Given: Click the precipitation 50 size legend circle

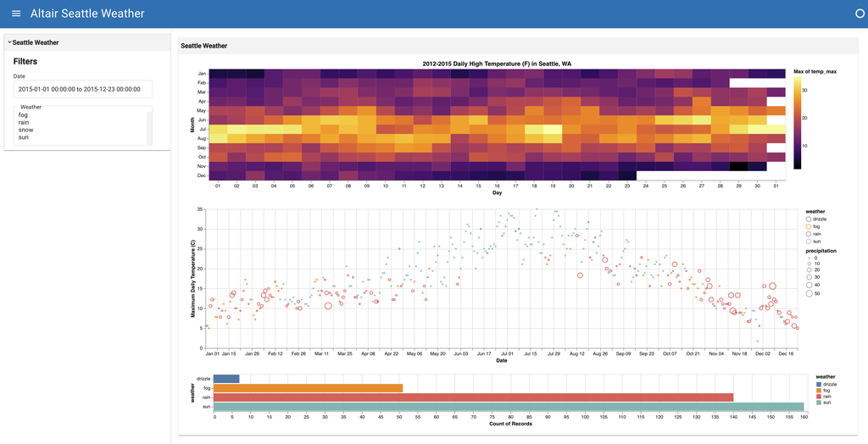Looking at the screenshot, I should coord(809,293).
